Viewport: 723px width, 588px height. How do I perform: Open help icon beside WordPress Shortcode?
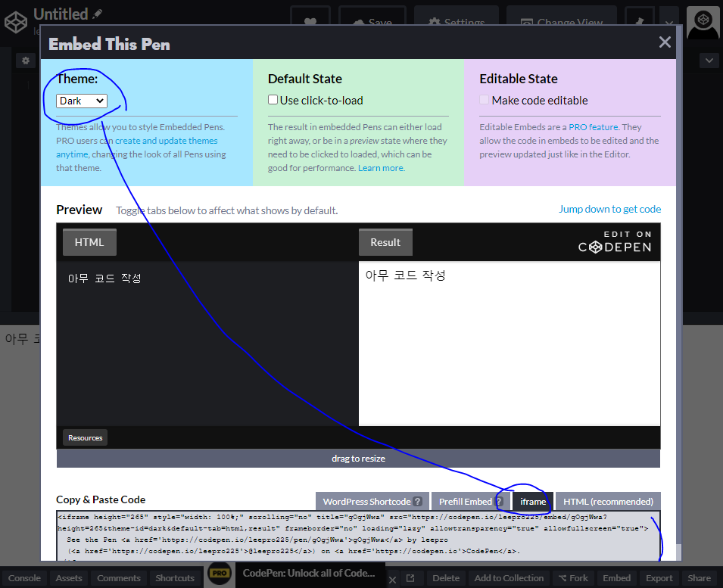pos(418,502)
